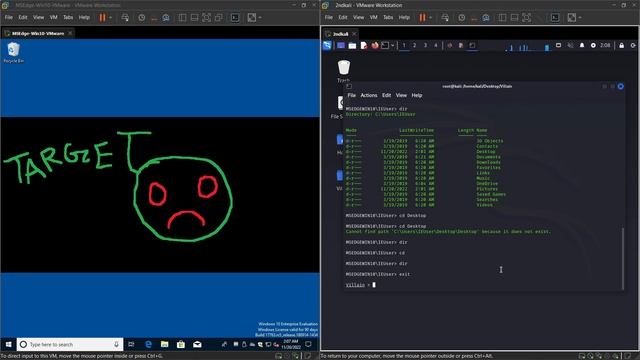Screen dimensions: 640x360
Task: Launch Firefox from the Kali panel
Action: (x=375, y=46)
